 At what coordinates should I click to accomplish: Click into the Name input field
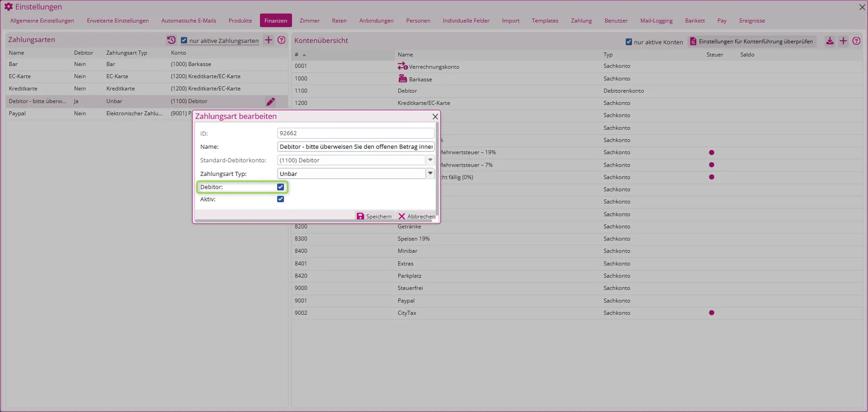pyautogui.click(x=356, y=147)
